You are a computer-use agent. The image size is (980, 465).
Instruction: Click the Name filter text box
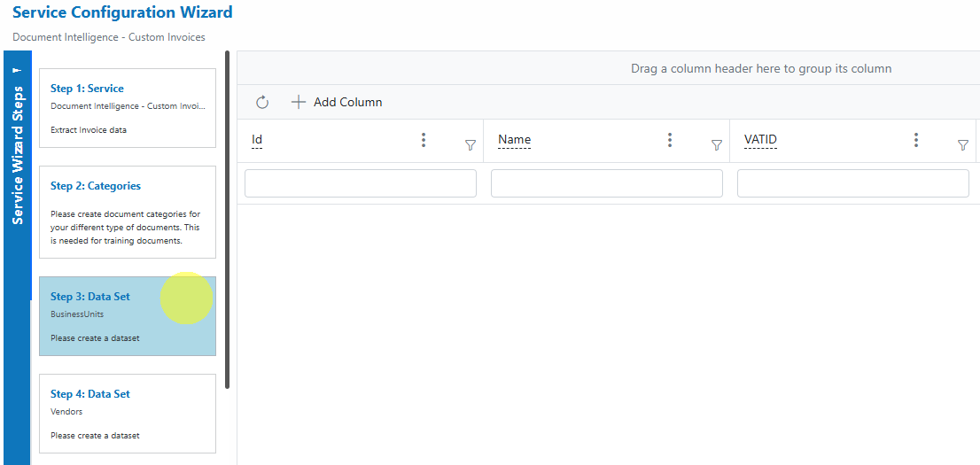(x=607, y=183)
